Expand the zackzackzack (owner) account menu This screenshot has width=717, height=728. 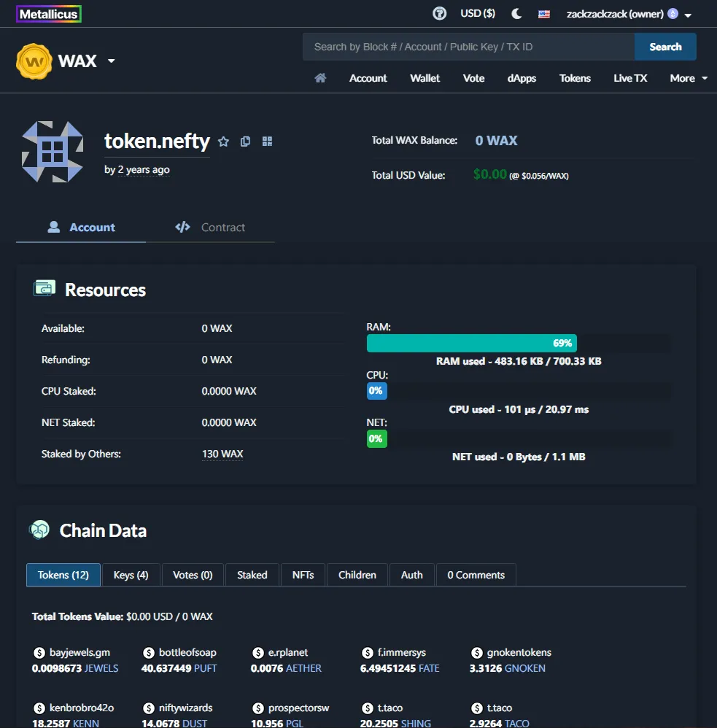(x=629, y=14)
